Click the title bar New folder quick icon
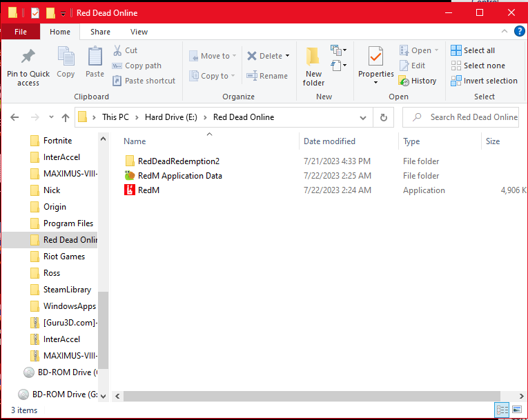This screenshot has width=528, height=420. (50, 13)
